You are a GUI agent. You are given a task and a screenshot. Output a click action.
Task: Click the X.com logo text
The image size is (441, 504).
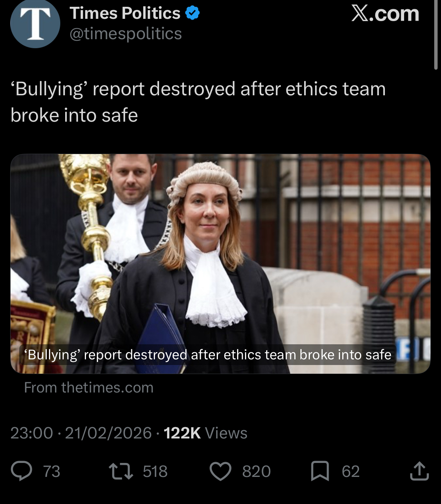385,14
